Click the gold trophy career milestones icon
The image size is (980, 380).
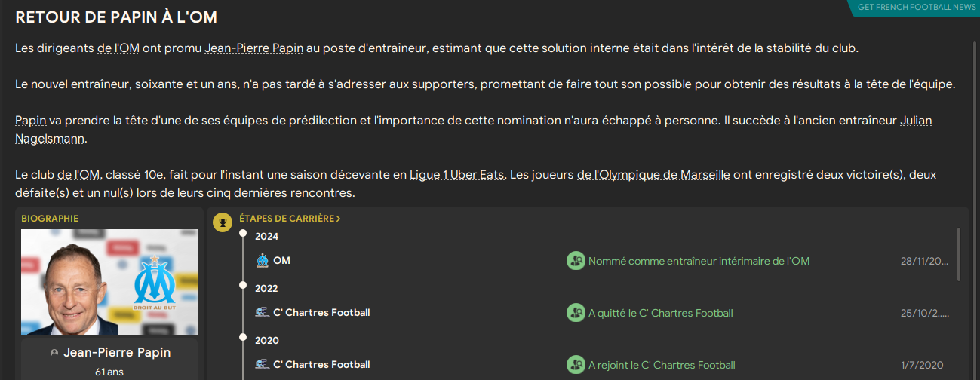[x=223, y=222]
